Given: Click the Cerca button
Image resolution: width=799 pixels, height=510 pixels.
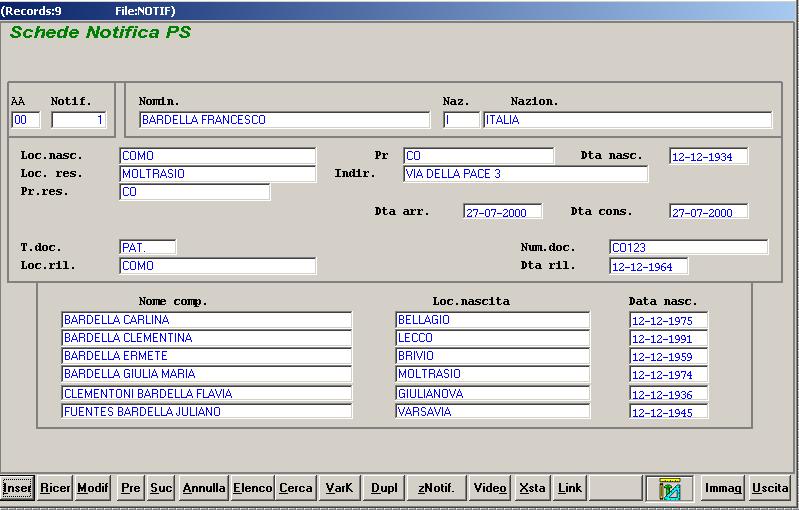Looking at the screenshot, I should (296, 488).
